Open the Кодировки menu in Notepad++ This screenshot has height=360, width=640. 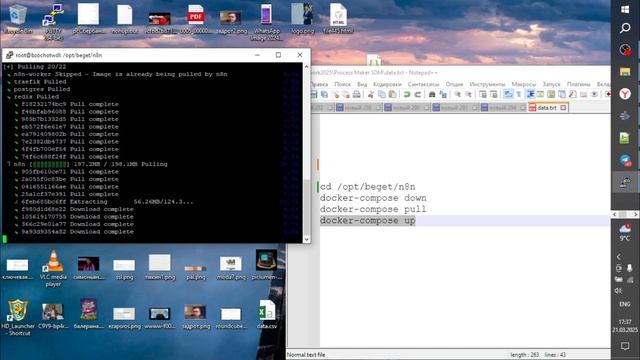coord(387,84)
